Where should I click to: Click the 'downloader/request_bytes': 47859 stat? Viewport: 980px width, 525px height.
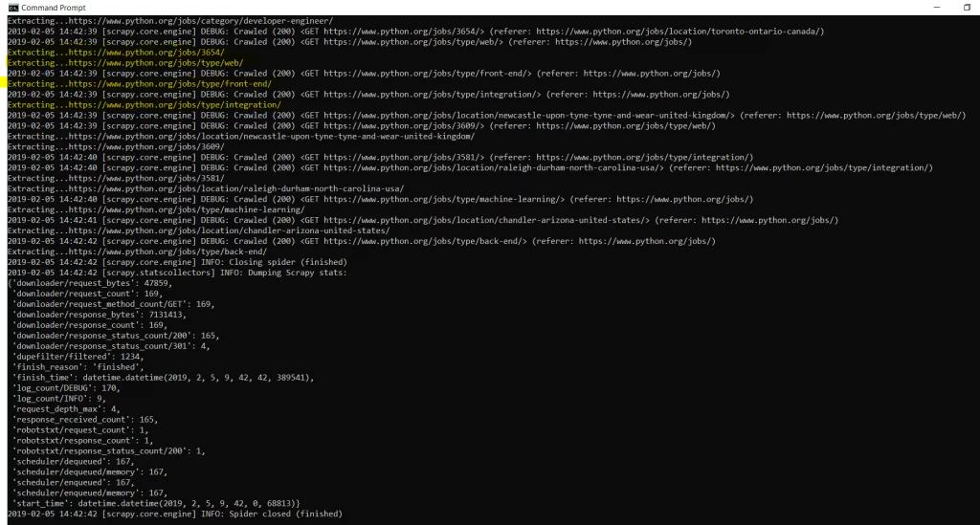90,283
